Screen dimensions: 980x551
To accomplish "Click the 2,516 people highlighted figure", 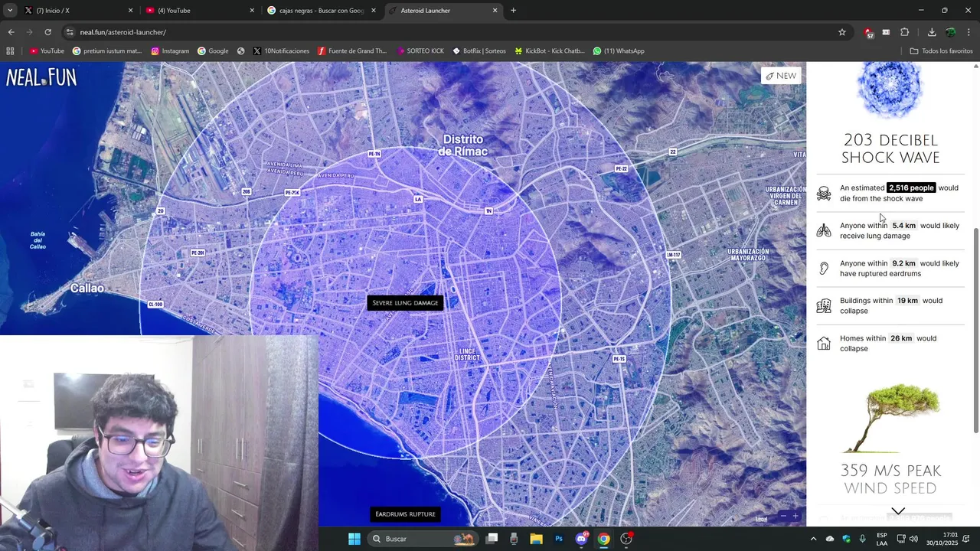I will 911,187.
